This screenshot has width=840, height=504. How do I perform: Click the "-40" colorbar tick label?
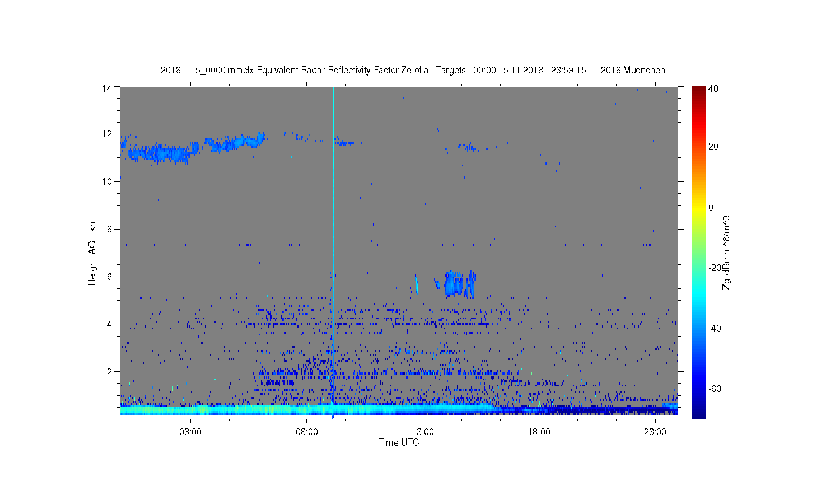pyautogui.click(x=715, y=328)
